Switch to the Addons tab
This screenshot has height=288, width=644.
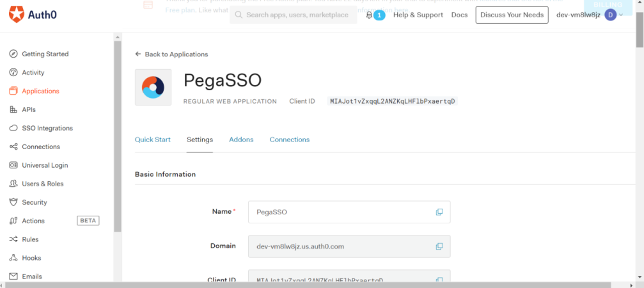coord(241,140)
